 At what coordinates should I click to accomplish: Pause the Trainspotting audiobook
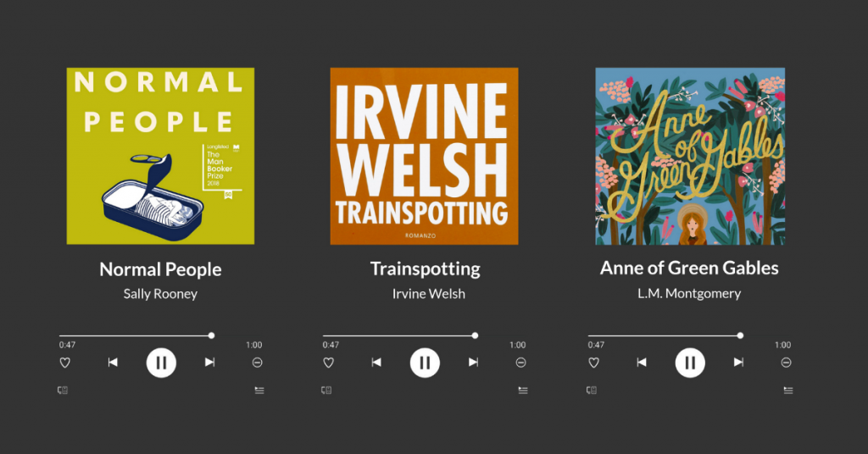425,363
